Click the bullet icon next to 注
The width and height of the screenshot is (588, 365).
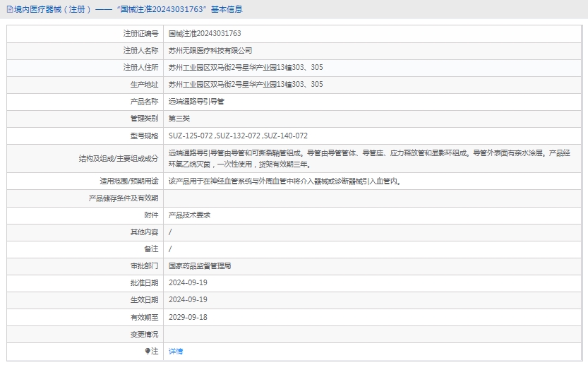tap(148, 351)
